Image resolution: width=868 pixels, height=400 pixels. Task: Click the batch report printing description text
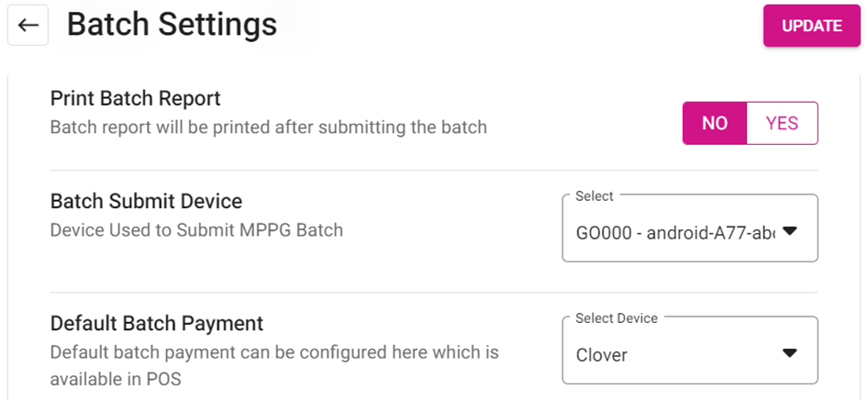click(268, 127)
